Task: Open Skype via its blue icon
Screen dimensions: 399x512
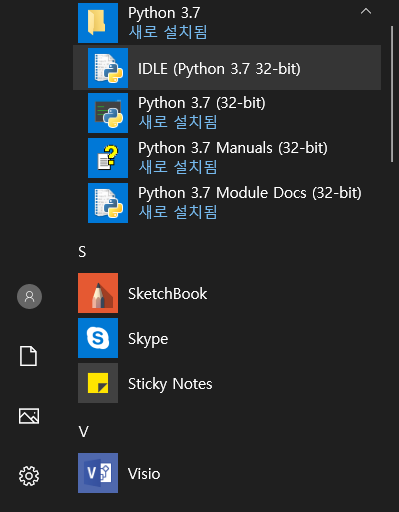Action: (x=98, y=338)
